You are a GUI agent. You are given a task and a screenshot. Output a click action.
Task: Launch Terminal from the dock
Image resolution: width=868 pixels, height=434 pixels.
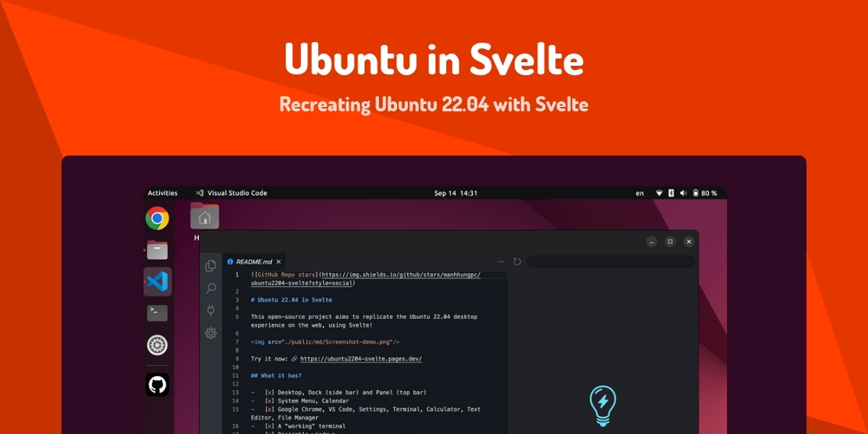pos(157,313)
